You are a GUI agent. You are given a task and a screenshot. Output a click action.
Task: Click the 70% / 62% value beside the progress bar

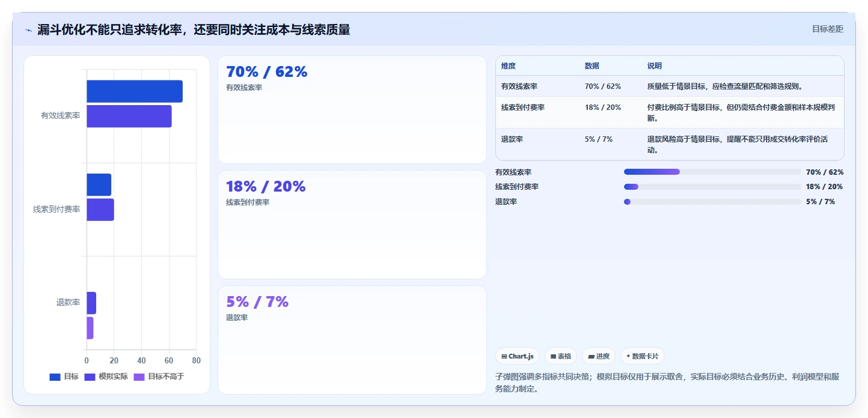click(x=825, y=172)
